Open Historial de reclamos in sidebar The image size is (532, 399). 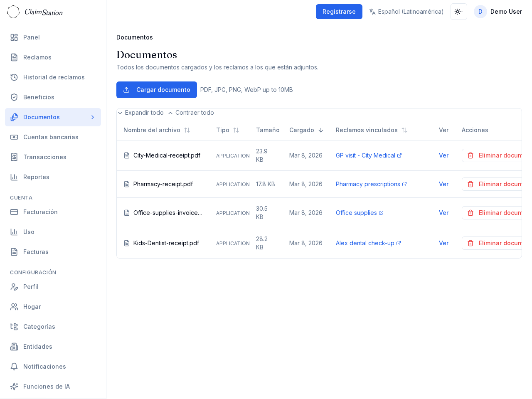point(54,77)
